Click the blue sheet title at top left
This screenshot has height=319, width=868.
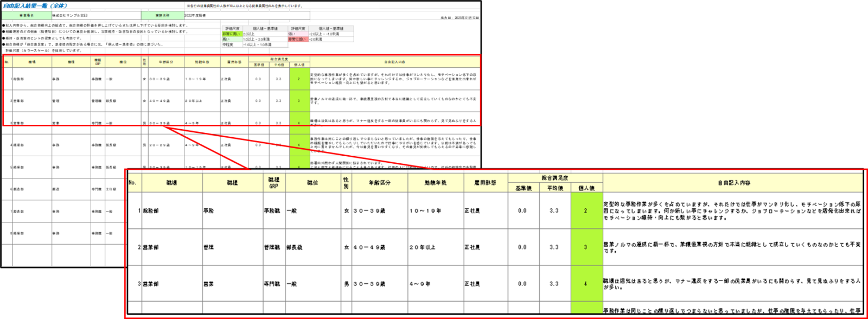[x=35, y=6]
